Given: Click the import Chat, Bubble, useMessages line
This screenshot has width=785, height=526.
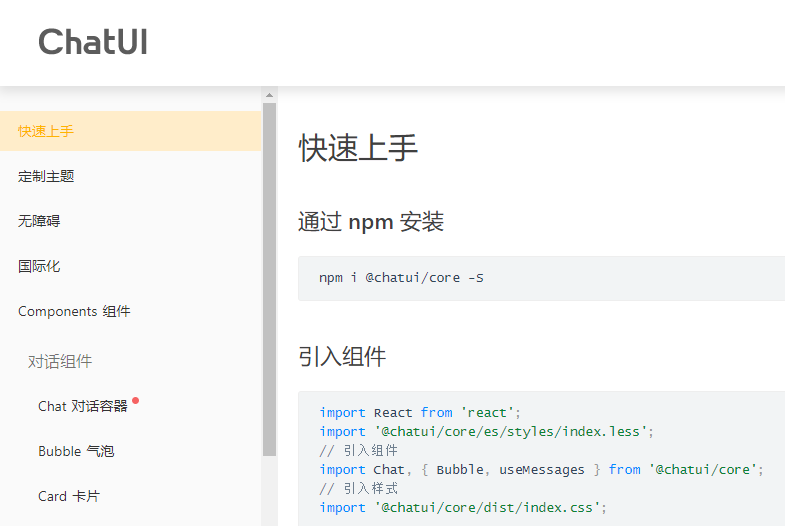Looking at the screenshot, I should coord(541,469).
